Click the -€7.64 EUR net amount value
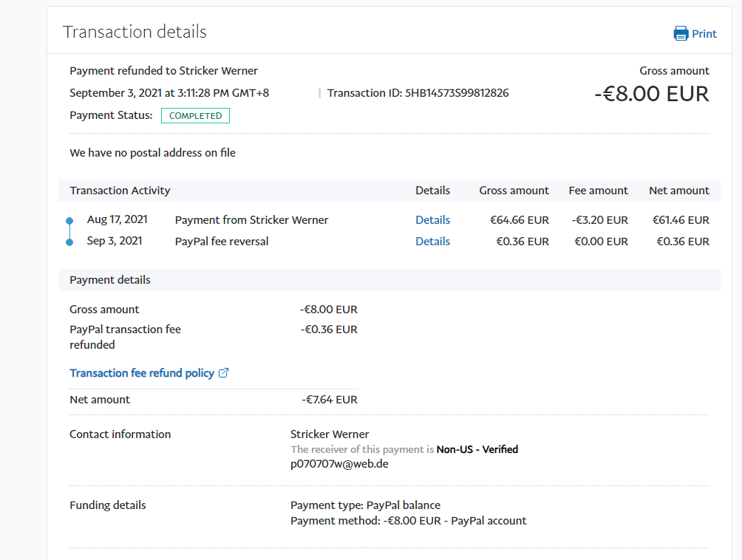Image resolution: width=742 pixels, height=560 pixels. pyautogui.click(x=329, y=400)
